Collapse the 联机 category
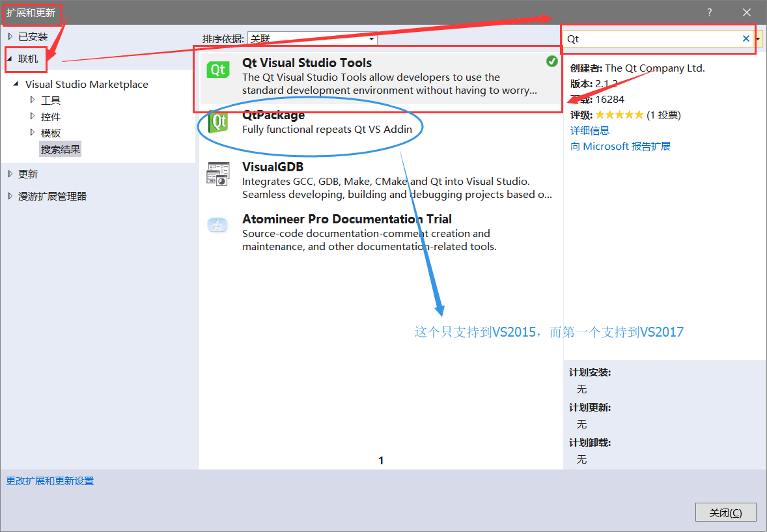The height and width of the screenshot is (532, 767). pyautogui.click(x=10, y=59)
